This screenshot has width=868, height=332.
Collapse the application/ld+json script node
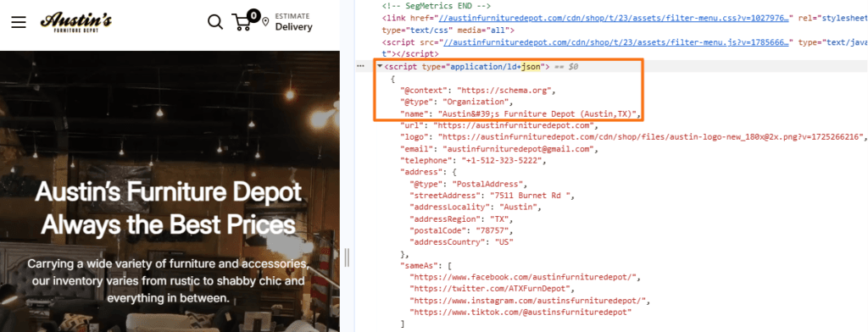(x=380, y=66)
